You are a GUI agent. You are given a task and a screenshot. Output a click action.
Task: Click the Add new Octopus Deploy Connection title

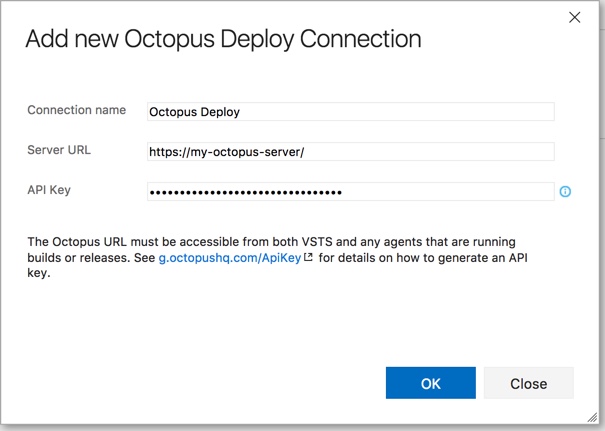pos(223,39)
